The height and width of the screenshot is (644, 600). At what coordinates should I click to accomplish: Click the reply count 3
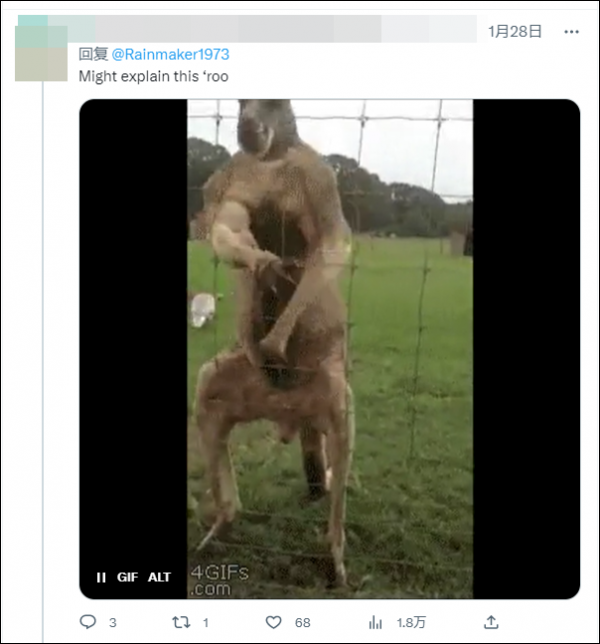(113, 623)
